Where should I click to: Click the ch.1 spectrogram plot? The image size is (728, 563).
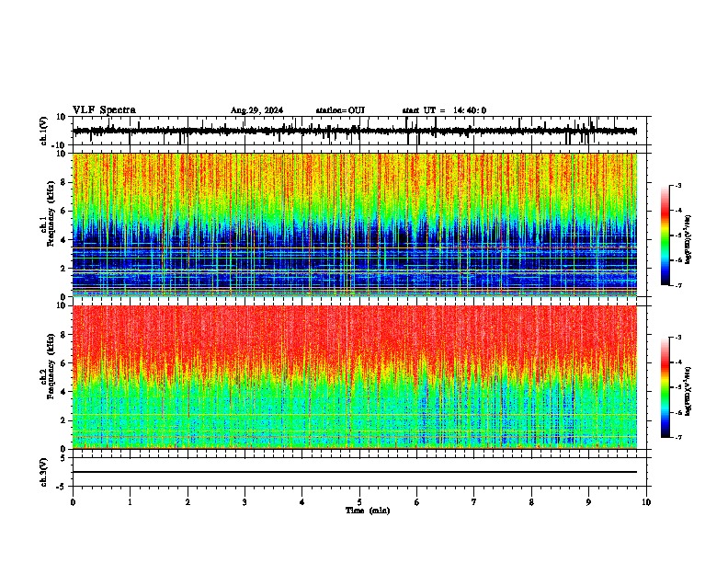(355, 224)
